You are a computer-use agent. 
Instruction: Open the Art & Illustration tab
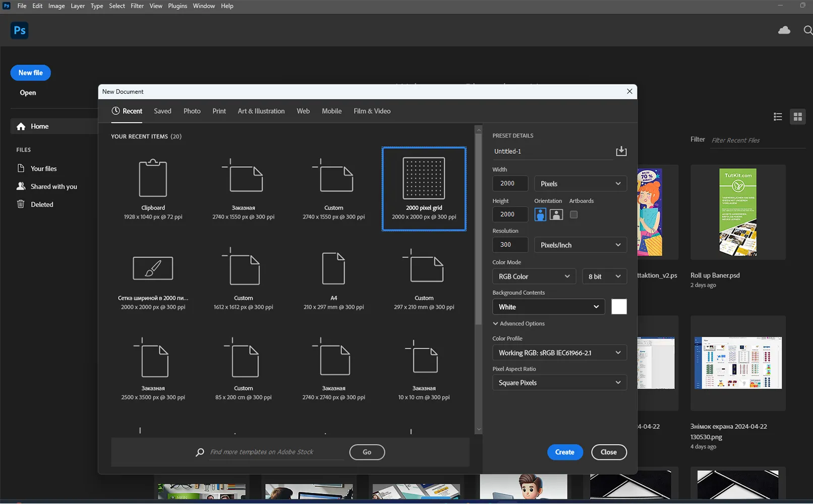[x=261, y=111]
